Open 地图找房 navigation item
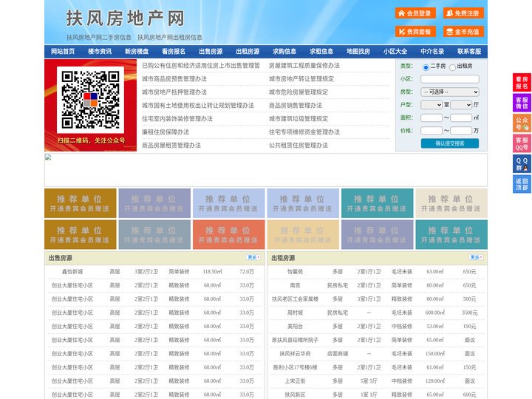The image size is (532, 399). (x=358, y=52)
